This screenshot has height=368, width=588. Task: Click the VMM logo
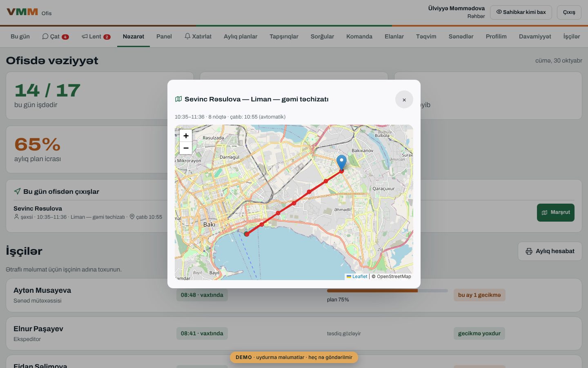pyautogui.click(x=22, y=12)
